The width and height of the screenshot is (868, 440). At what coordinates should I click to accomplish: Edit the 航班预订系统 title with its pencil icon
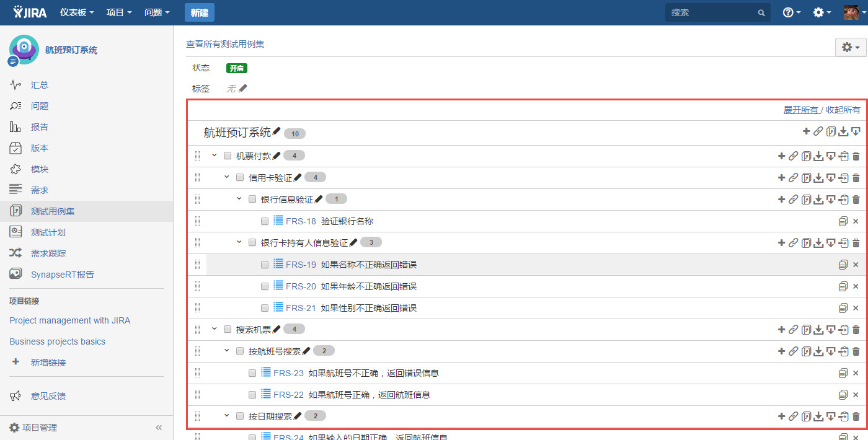coord(277,131)
